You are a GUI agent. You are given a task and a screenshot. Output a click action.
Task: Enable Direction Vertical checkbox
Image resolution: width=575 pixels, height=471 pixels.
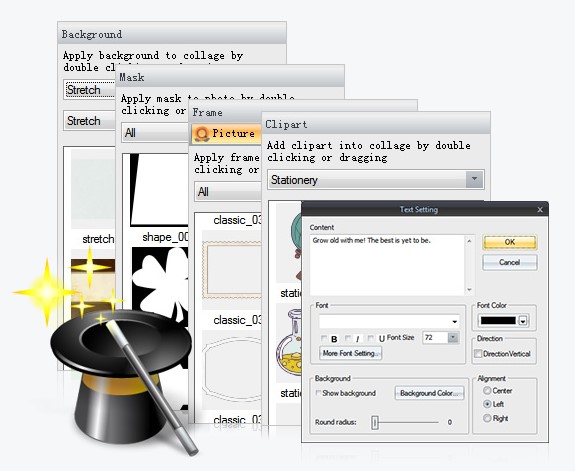[x=478, y=354]
